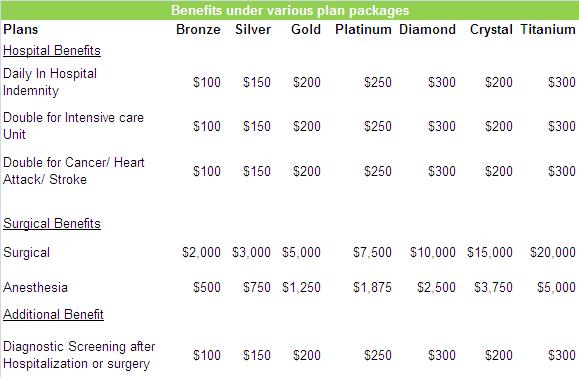
Task: Click the Anesthesia row label
Action: 35,287
